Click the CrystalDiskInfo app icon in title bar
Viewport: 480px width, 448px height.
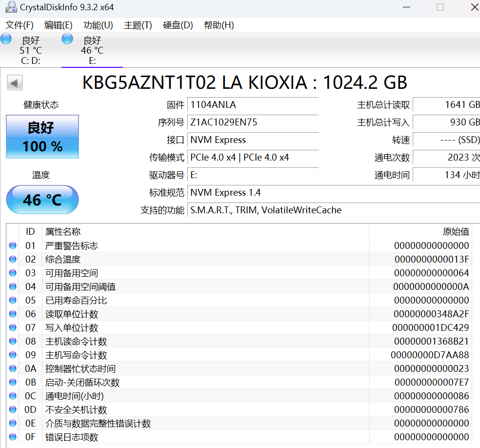pos(11,7)
